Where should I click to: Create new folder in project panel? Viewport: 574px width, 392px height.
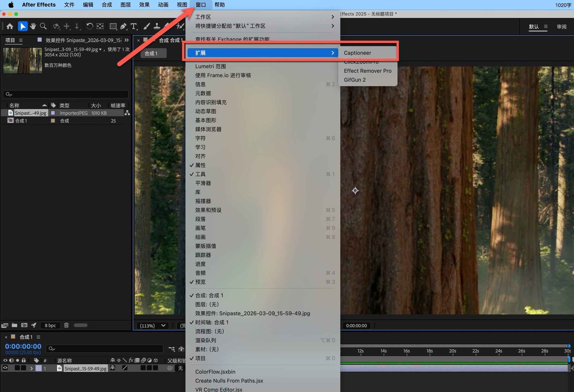[x=14, y=325]
